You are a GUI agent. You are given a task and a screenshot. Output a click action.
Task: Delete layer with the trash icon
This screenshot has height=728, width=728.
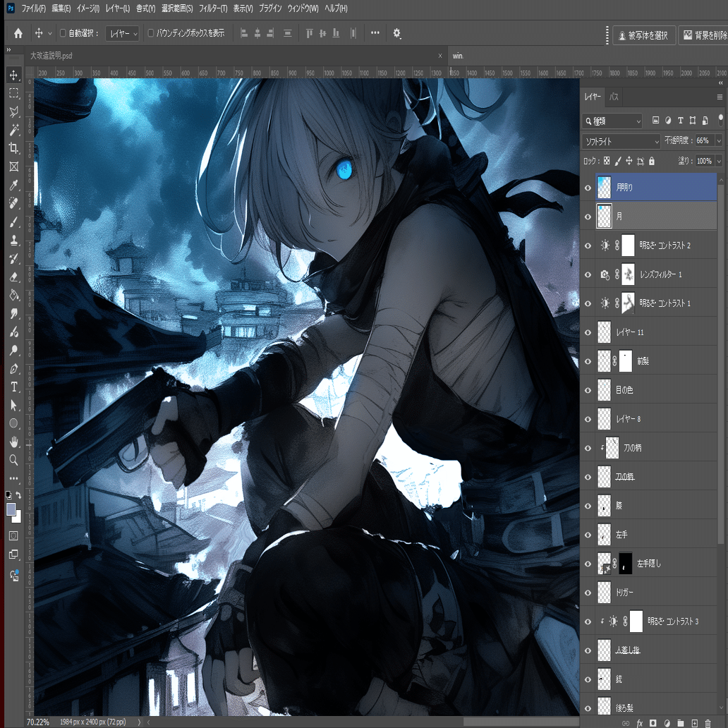point(708,723)
